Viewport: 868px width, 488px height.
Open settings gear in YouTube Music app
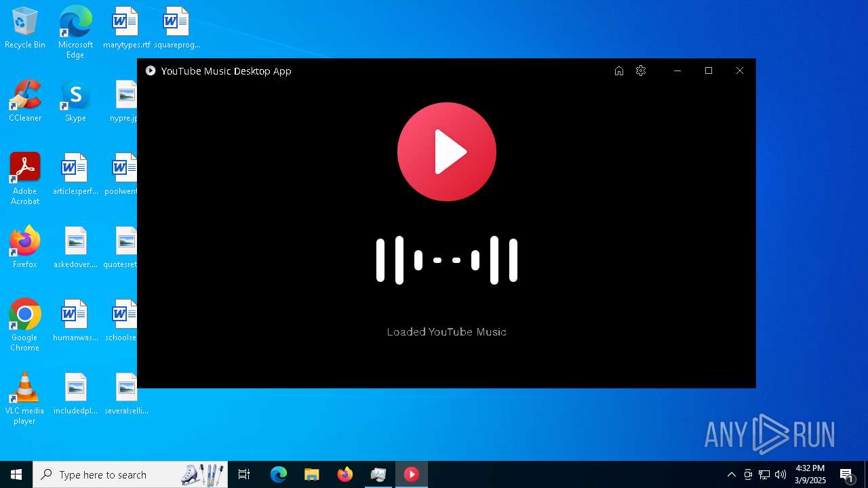(x=641, y=70)
